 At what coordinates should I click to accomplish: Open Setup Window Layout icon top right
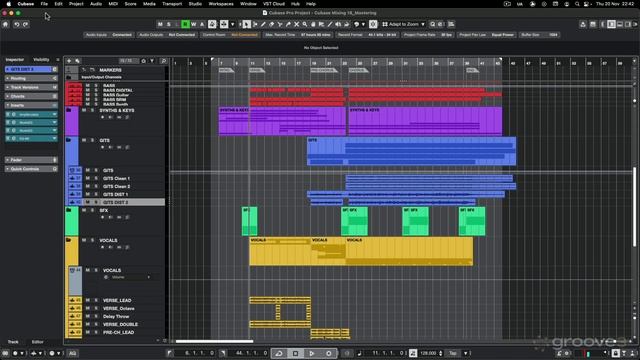[x=636, y=24]
